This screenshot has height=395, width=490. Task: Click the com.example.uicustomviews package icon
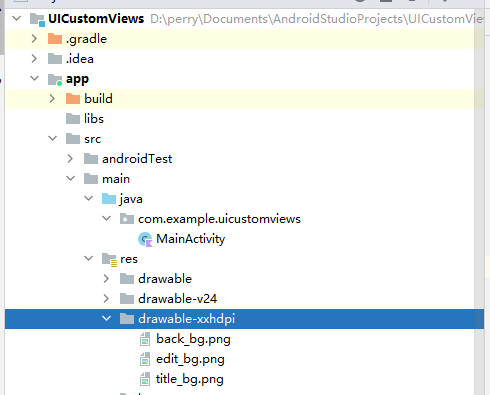coord(127,219)
